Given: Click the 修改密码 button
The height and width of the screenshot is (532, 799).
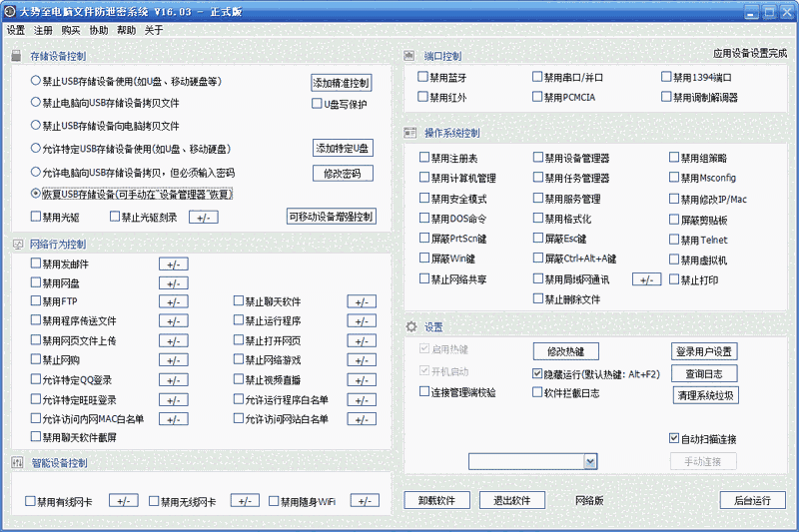Looking at the screenshot, I should tap(343, 174).
